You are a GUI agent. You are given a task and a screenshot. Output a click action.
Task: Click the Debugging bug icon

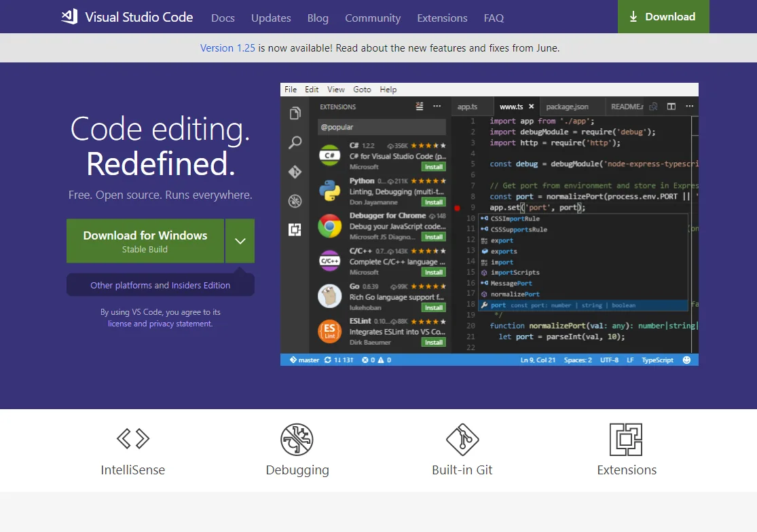coord(297,440)
